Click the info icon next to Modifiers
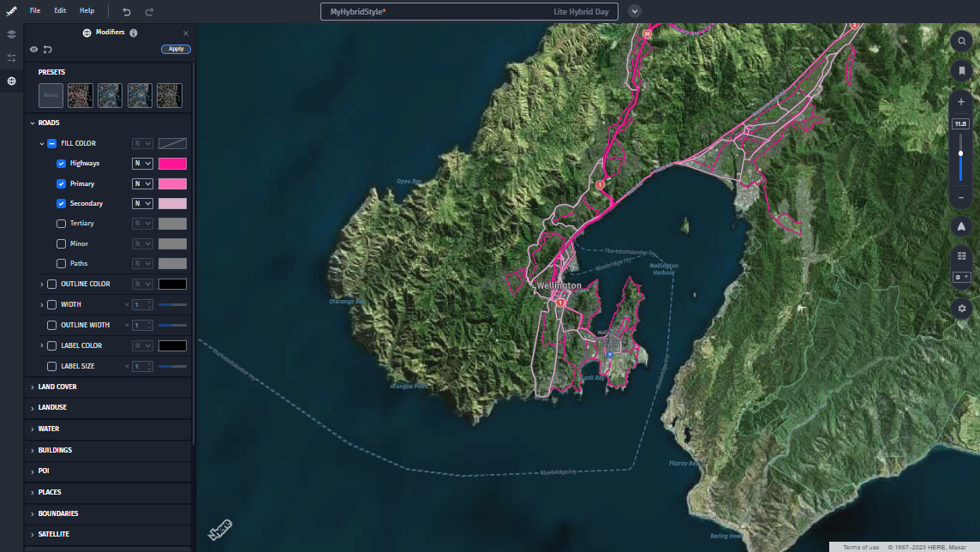Viewport: 980px width, 552px height. pyautogui.click(x=133, y=33)
